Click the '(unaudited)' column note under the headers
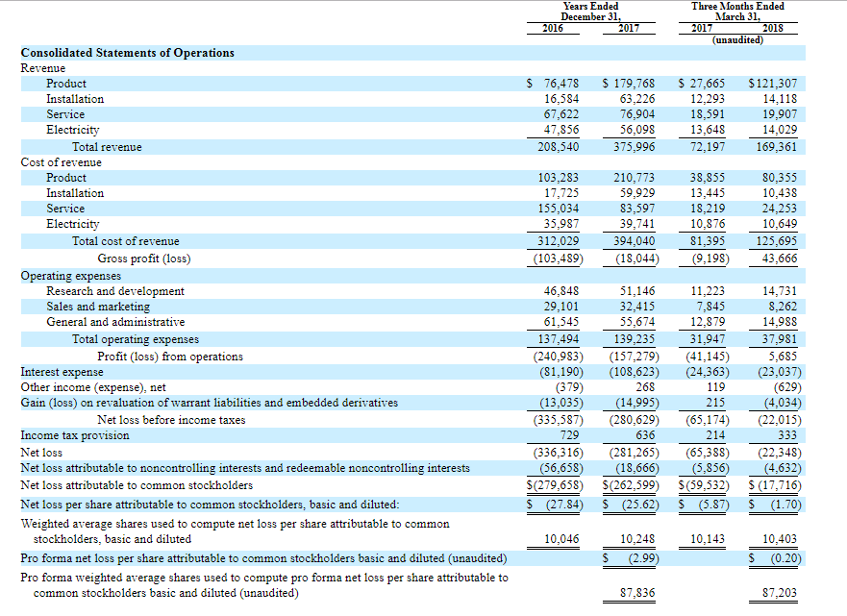The width and height of the screenshot is (847, 616). pos(738,40)
